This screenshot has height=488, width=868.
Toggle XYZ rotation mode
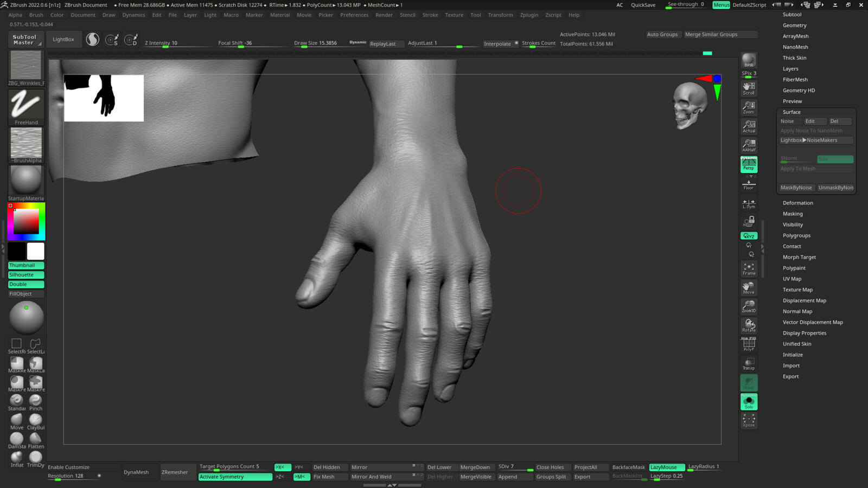[749, 236]
